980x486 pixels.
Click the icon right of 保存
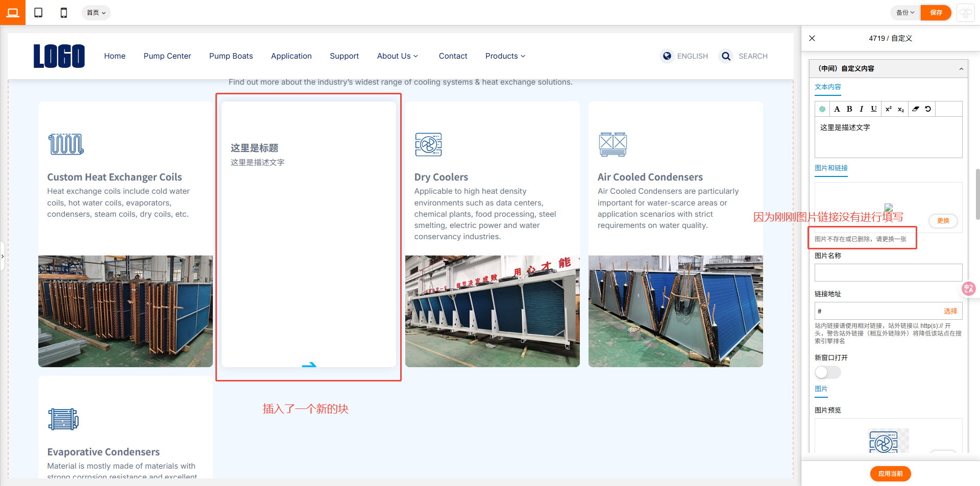(x=966, y=13)
